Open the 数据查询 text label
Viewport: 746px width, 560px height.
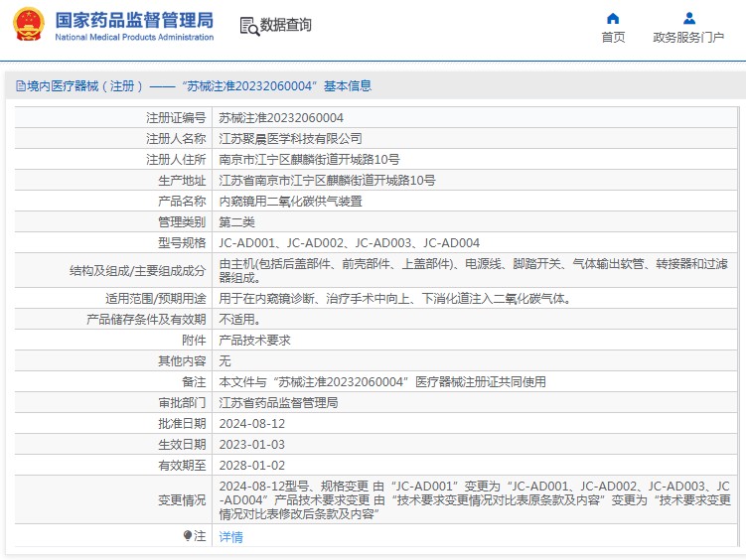coord(286,26)
